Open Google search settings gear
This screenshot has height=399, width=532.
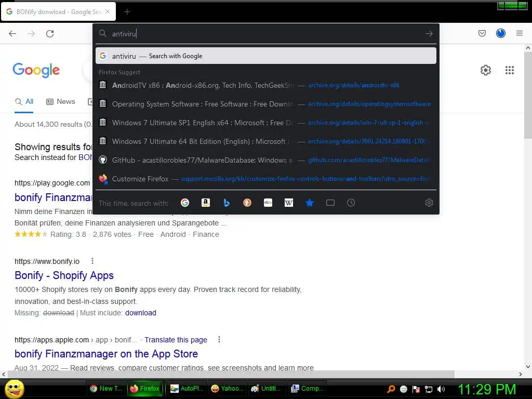486,70
